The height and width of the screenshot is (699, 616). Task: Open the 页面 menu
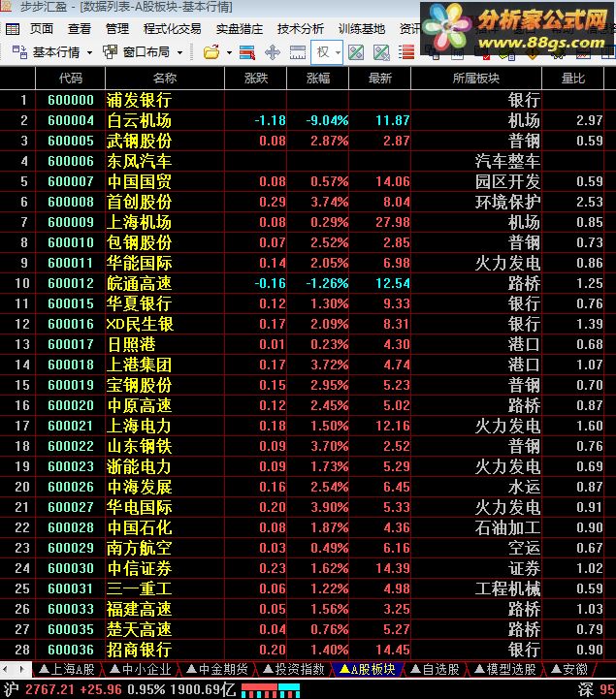[x=42, y=29]
